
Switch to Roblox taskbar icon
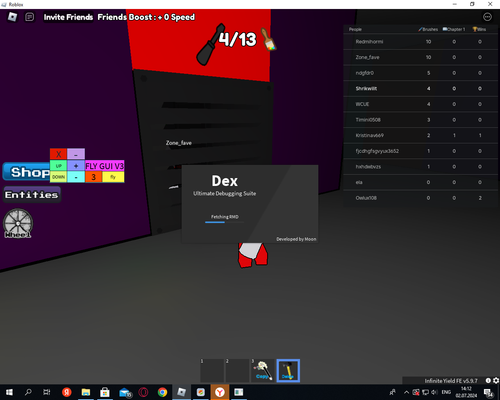(181, 392)
